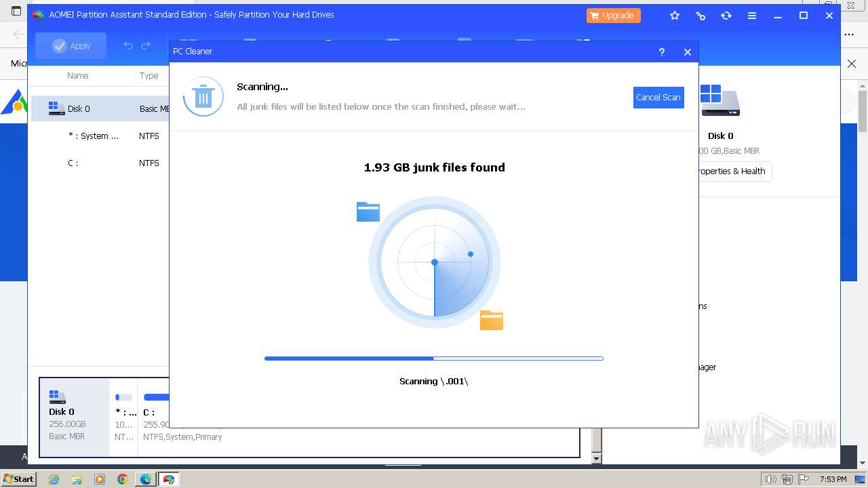Click the Apply button

click(71, 46)
